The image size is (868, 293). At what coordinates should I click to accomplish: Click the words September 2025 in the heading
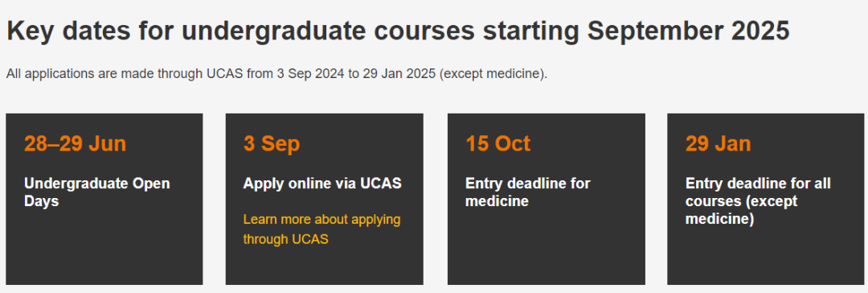(688, 31)
